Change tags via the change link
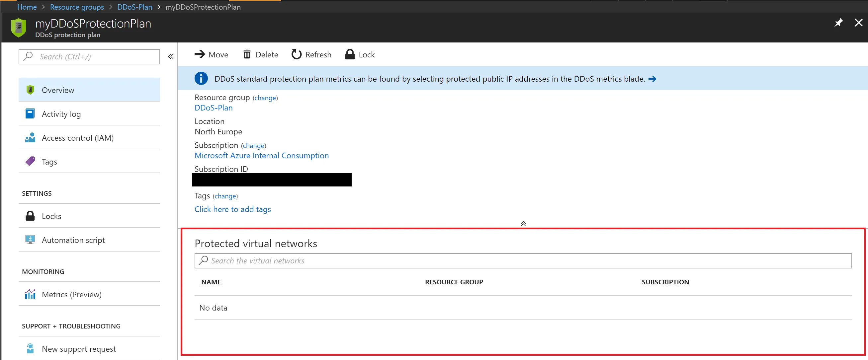868x360 pixels. point(225,196)
